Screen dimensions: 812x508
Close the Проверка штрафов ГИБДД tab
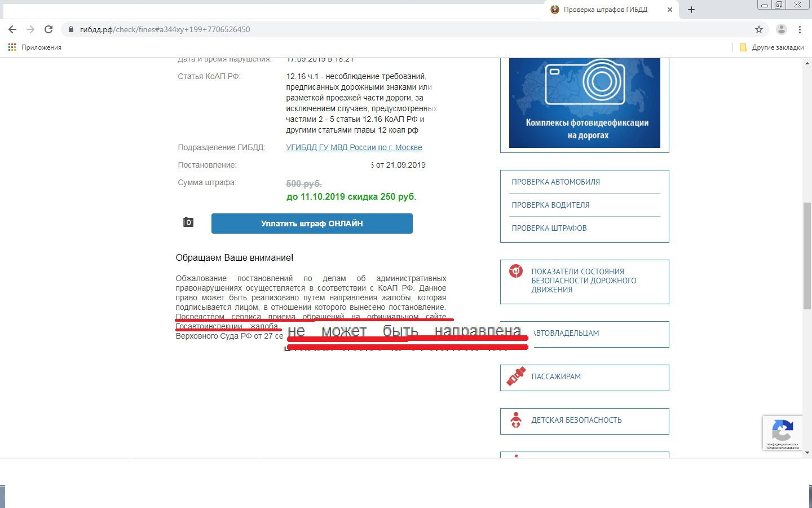tap(670, 10)
